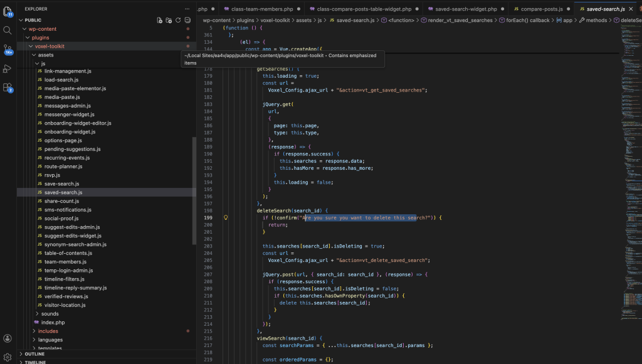Viewport: 642px width, 364px height.
Task: Open rsvp.js from the file tree
Action: pyautogui.click(x=52, y=175)
